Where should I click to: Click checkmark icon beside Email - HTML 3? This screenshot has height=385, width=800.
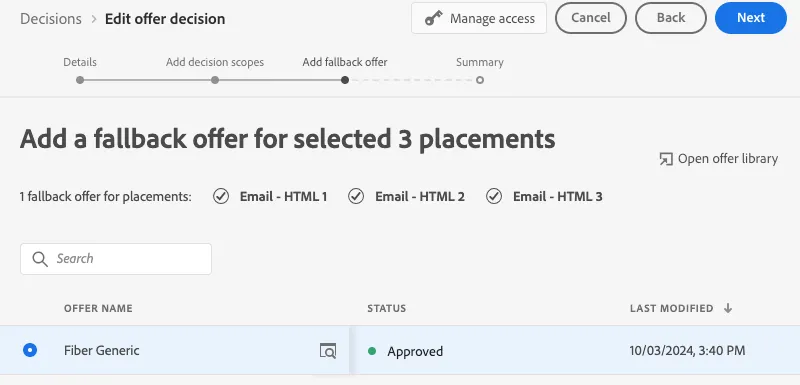pyautogui.click(x=494, y=196)
